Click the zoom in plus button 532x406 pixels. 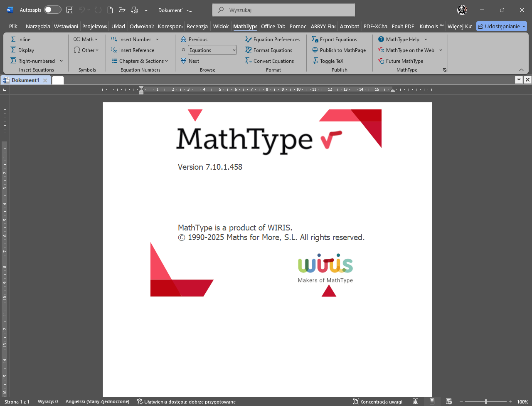(510, 401)
